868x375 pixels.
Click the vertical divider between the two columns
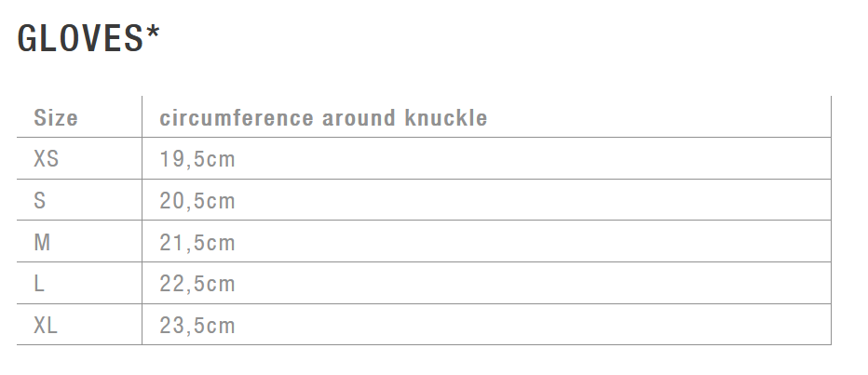point(142,221)
